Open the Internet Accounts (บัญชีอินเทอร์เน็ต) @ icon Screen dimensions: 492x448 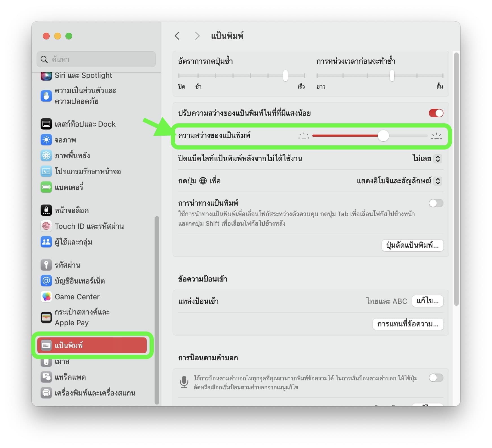tap(46, 281)
